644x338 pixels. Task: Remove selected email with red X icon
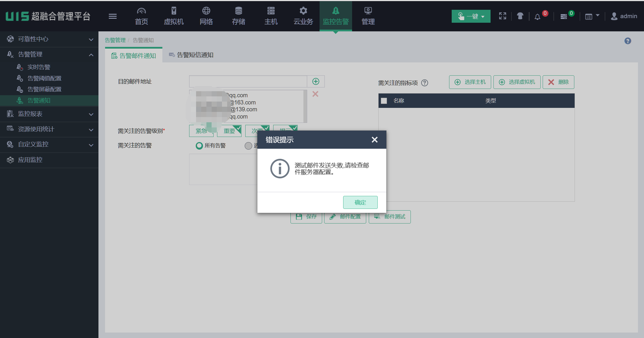pos(315,94)
